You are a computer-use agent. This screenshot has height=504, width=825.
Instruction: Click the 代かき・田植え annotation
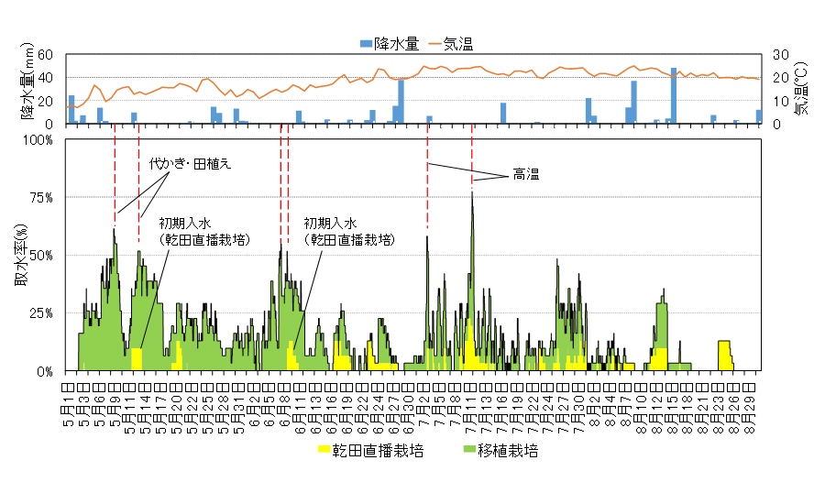tap(190, 164)
